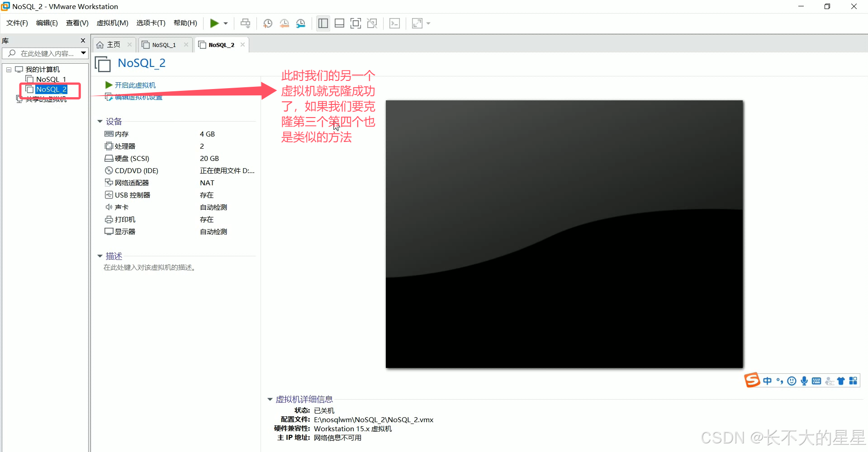Click the configuration file path NoSQL_2.vmx
The image size is (868, 452).
(x=374, y=420)
